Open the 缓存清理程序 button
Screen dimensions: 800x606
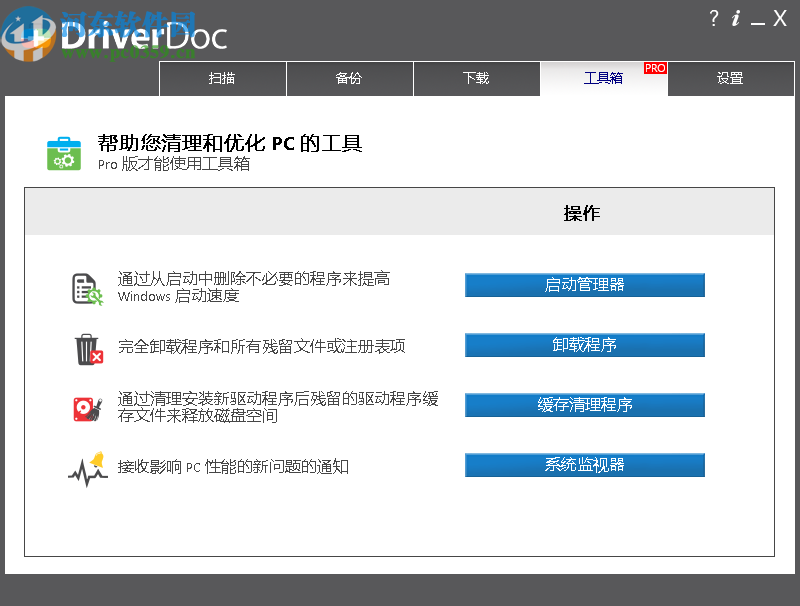(584, 405)
